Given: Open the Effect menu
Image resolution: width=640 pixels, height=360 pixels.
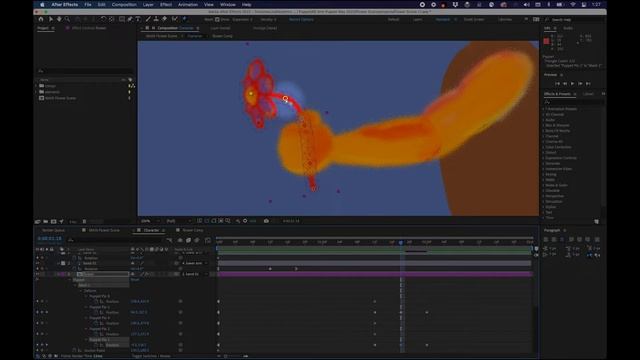Looking at the screenshot, I should tap(166, 4).
